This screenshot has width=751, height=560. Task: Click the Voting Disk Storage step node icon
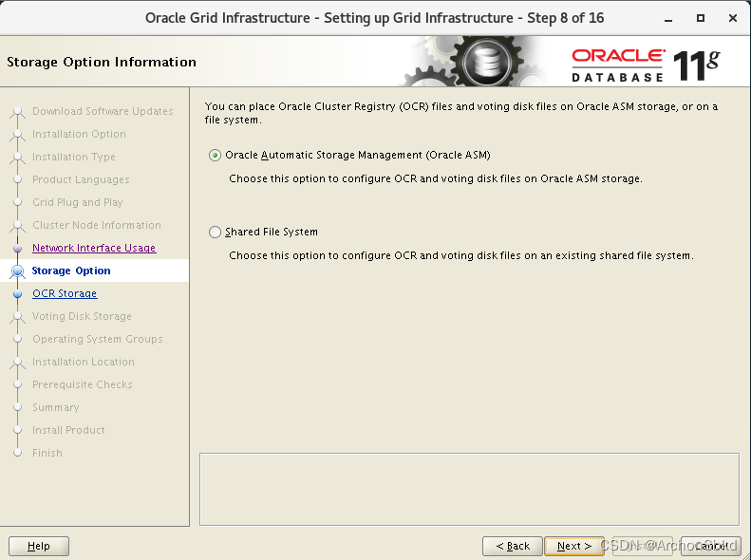[18, 316]
